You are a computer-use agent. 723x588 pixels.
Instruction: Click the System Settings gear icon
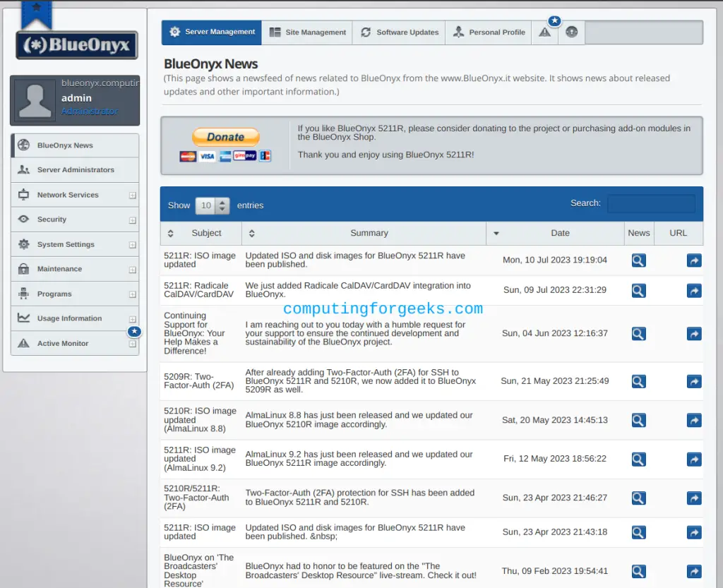click(x=23, y=244)
